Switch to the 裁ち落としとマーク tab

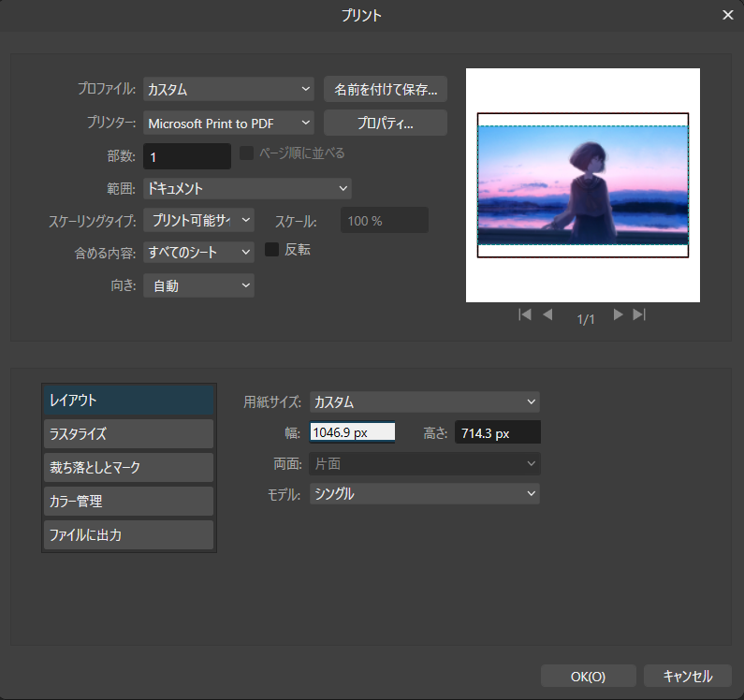128,468
